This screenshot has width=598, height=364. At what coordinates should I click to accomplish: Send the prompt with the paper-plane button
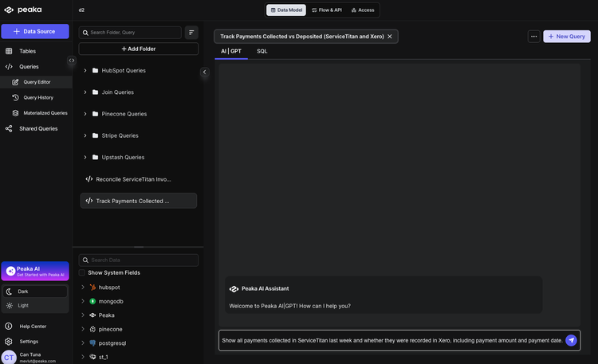point(571,340)
